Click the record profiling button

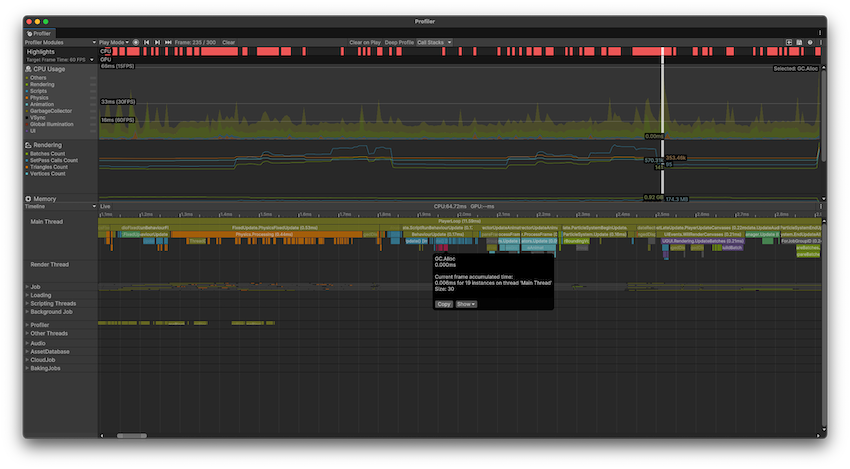[x=136, y=42]
